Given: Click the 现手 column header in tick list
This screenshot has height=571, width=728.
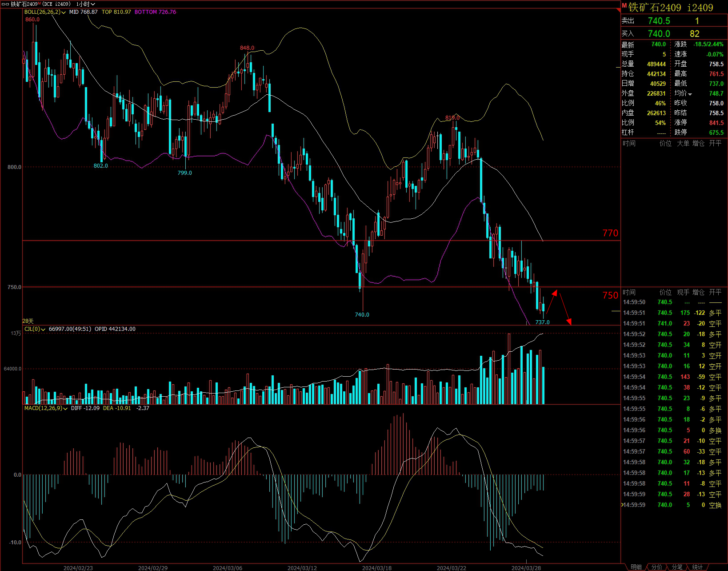Looking at the screenshot, I should (683, 292).
